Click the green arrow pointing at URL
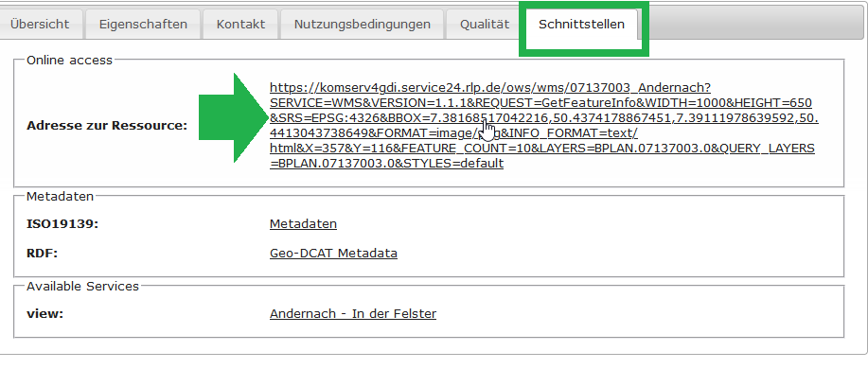The width and height of the screenshot is (868, 369). (x=234, y=118)
